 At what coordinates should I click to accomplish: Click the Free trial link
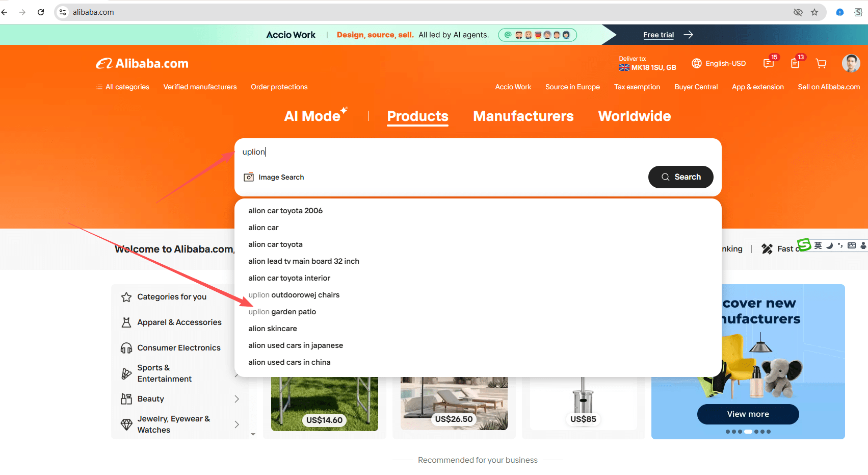click(x=659, y=35)
